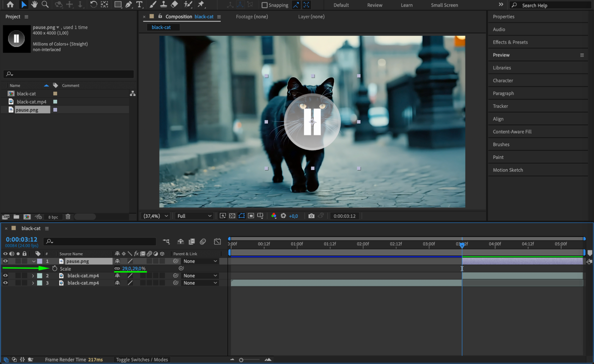Viewport: 594px width, 364px height.
Task: Select the Type tool
Action: coord(139,4)
